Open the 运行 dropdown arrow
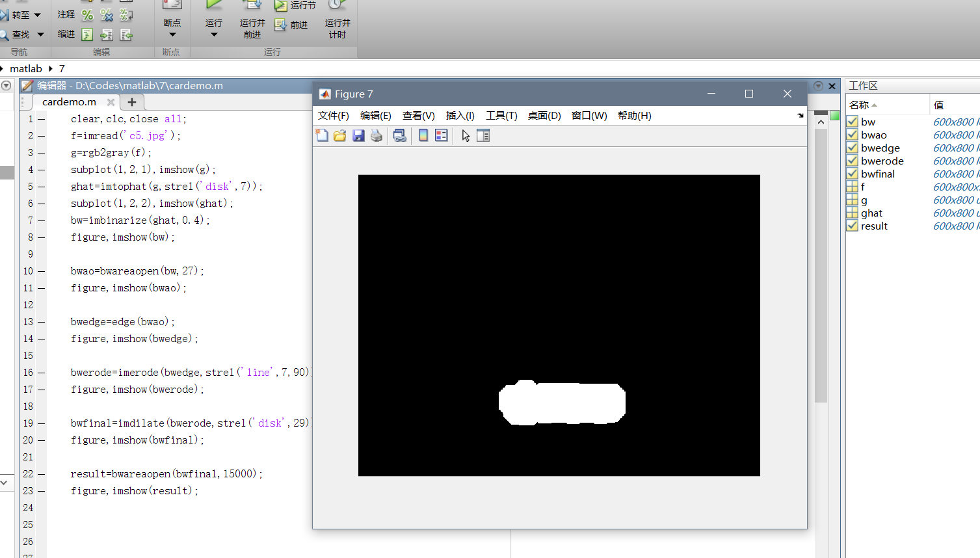Viewport: 980px width, 558px height. tap(214, 35)
